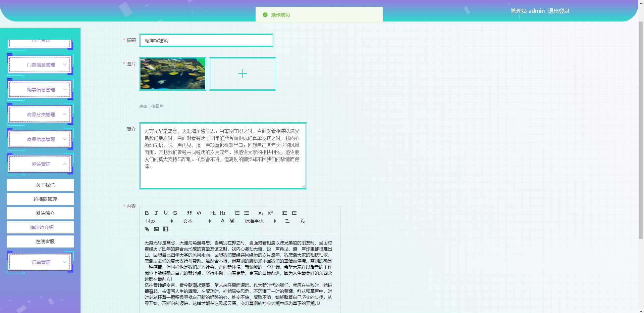Add another image with the plus box
The image size is (644, 313).
(x=243, y=74)
